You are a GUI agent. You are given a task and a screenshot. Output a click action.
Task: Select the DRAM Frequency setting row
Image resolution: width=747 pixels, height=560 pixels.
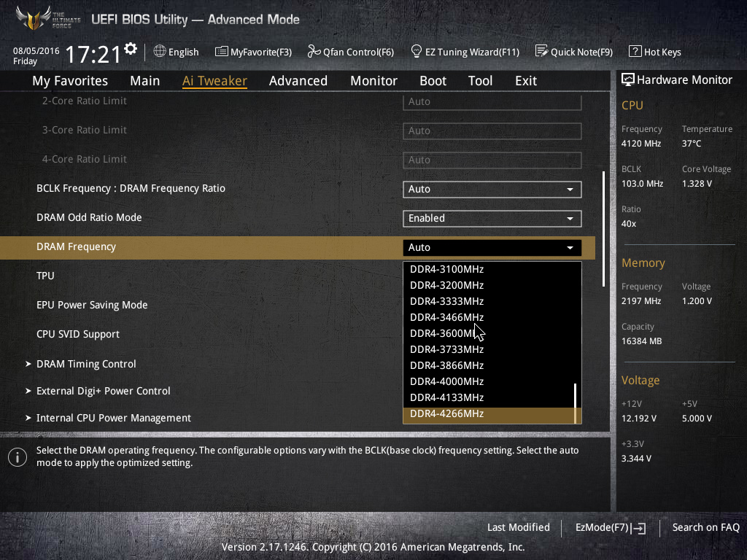(298, 248)
